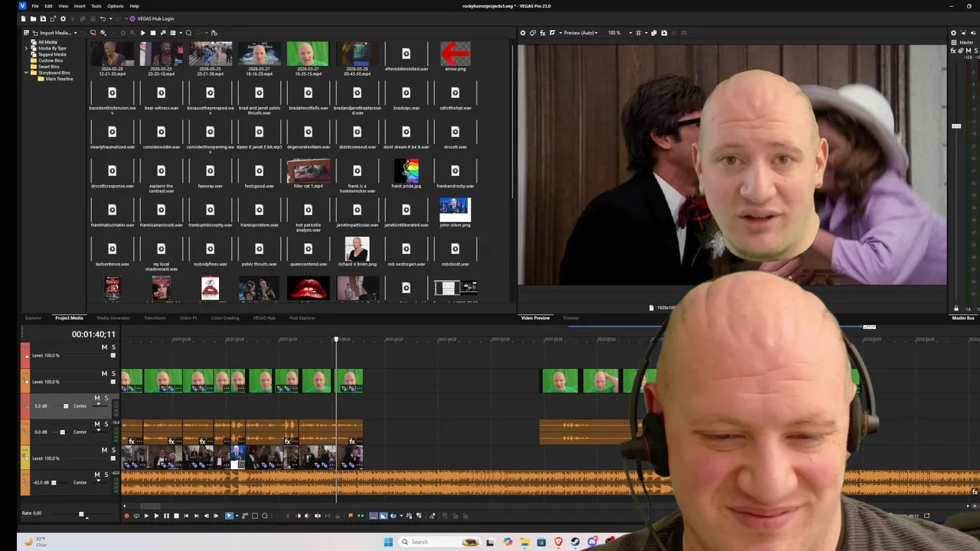Mute the -42.0 dB audio track

pos(97,474)
